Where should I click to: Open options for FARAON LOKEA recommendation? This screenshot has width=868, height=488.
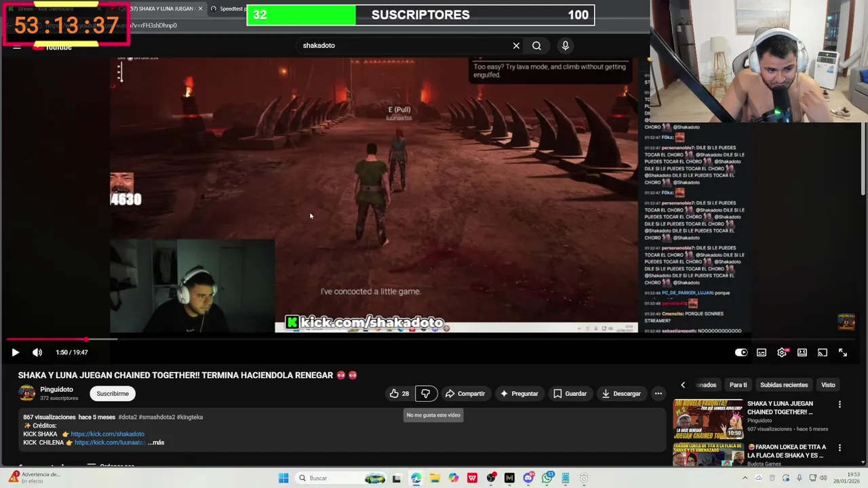(840, 448)
